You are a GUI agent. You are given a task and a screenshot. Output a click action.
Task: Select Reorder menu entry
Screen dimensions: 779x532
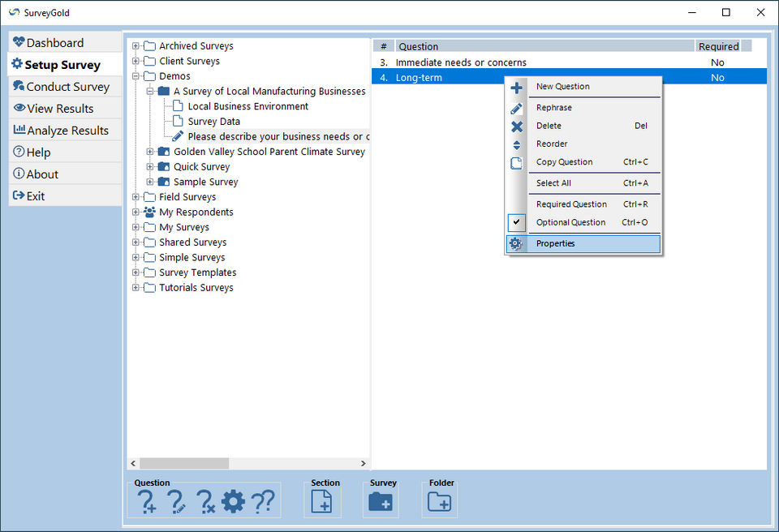pos(583,144)
